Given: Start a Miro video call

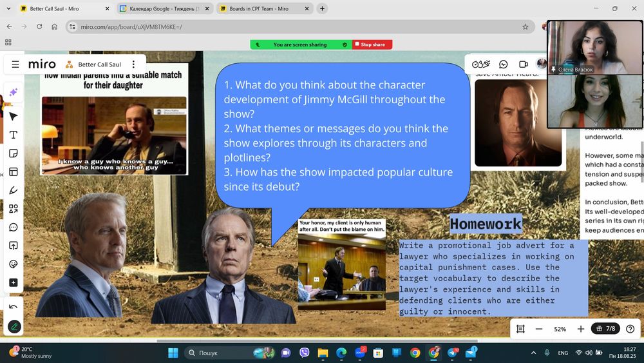Looking at the screenshot, I should [x=523, y=64].
